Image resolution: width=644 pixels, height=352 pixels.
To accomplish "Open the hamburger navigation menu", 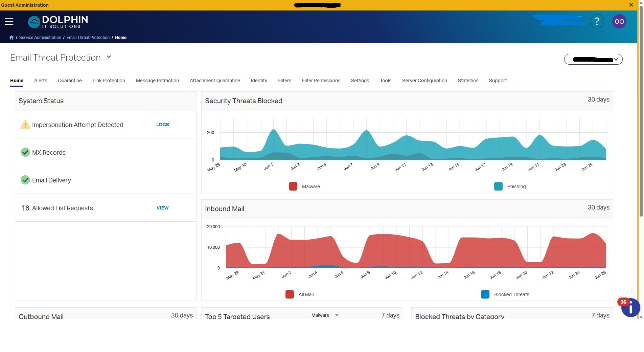I will 9,21.
